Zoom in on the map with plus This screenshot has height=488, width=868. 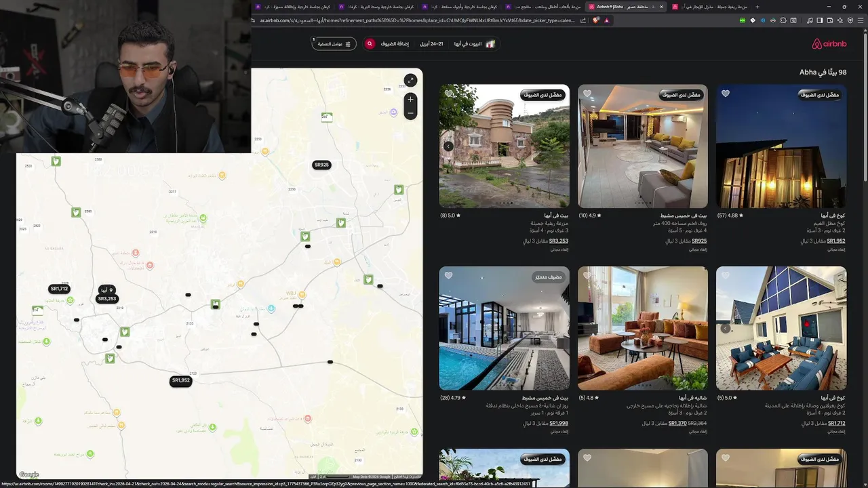[410, 100]
